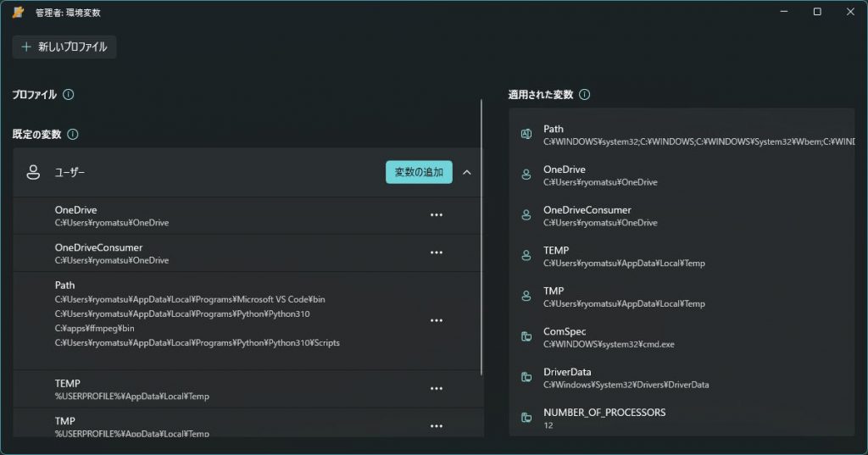Select the Path variable name under ユーザー
The height and width of the screenshot is (455, 868).
click(64, 285)
